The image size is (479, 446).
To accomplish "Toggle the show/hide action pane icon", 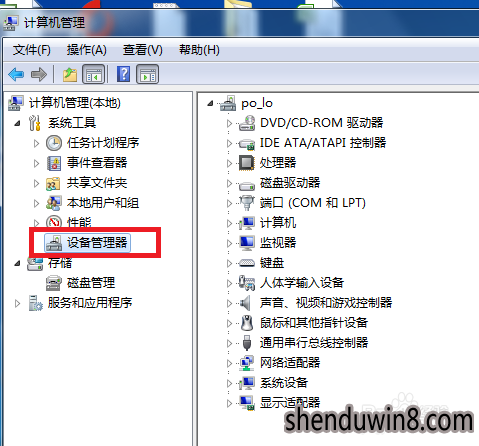I will tap(147, 74).
